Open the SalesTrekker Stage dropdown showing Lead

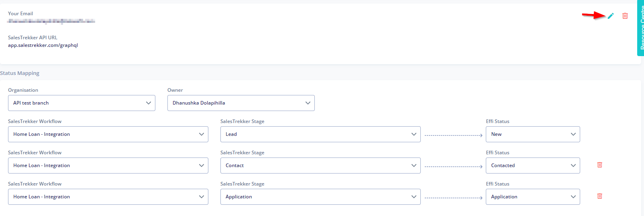tap(320, 134)
